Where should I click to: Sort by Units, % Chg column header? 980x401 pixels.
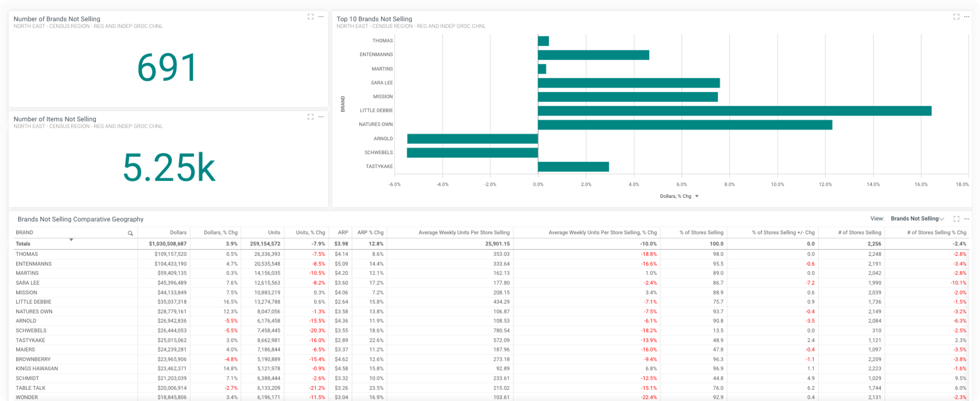click(x=310, y=232)
